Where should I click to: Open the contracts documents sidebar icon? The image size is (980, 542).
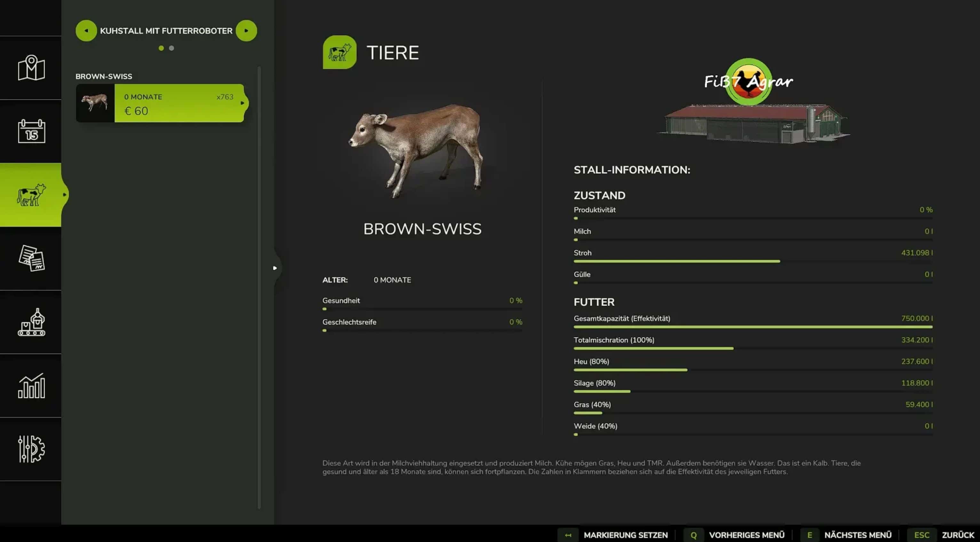pyautogui.click(x=31, y=258)
